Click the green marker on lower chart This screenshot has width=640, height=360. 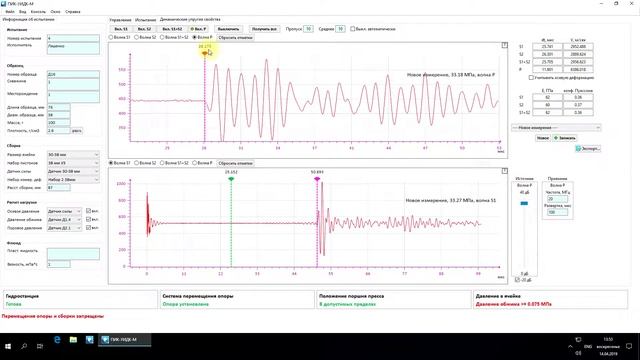pos(231,179)
